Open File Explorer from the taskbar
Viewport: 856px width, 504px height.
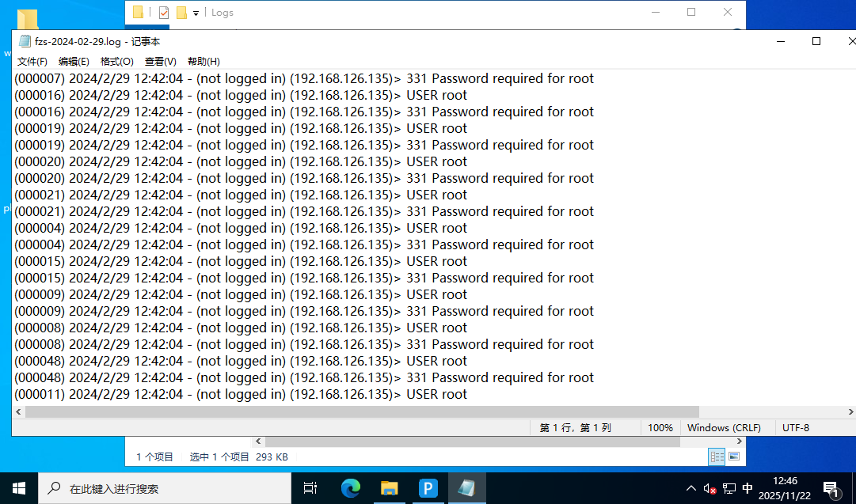pos(390,488)
